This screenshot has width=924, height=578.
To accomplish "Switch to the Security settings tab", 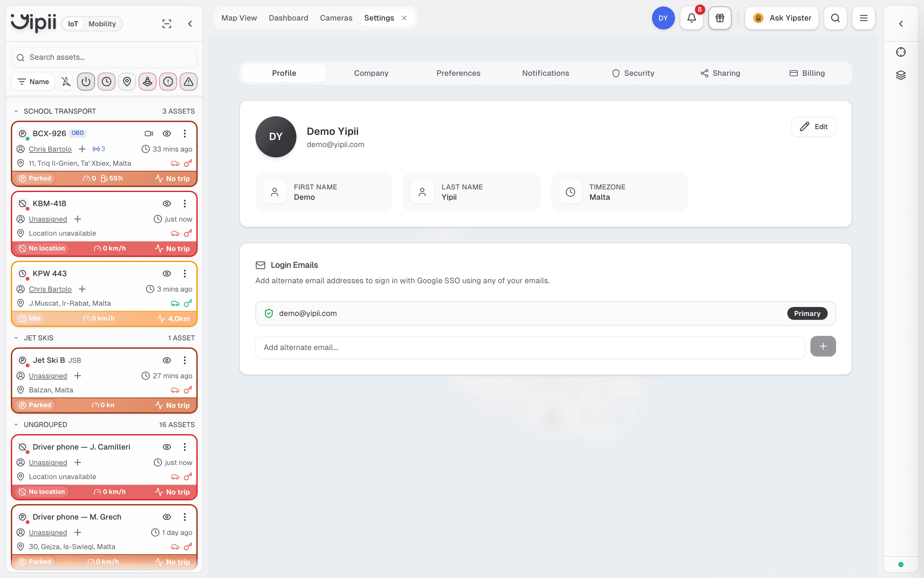I will point(633,73).
